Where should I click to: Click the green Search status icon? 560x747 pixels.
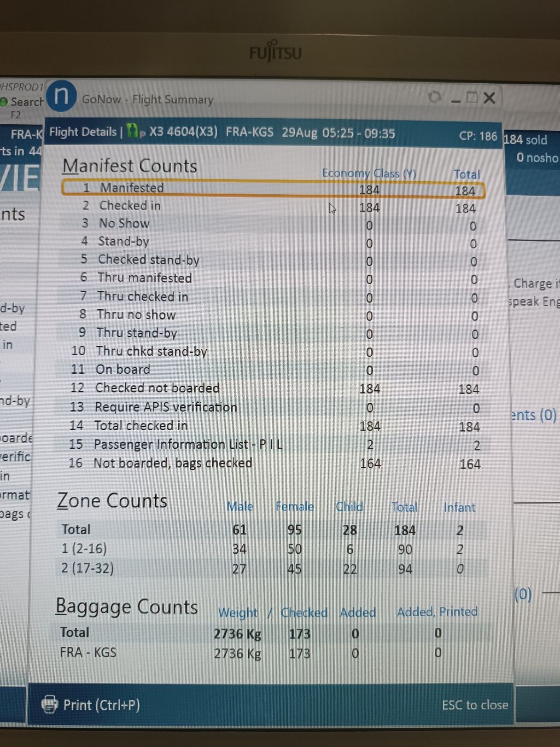(4, 102)
